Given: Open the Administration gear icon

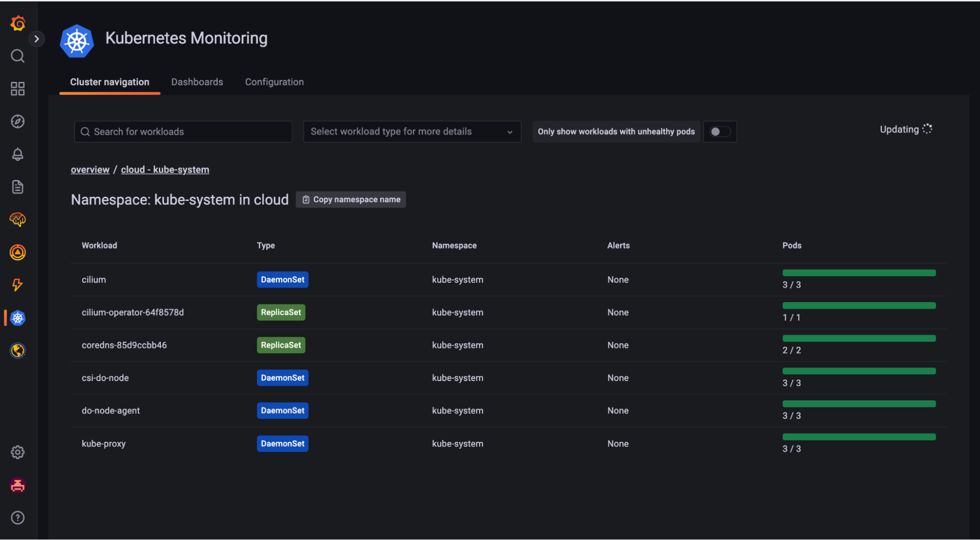Looking at the screenshot, I should click(x=18, y=452).
